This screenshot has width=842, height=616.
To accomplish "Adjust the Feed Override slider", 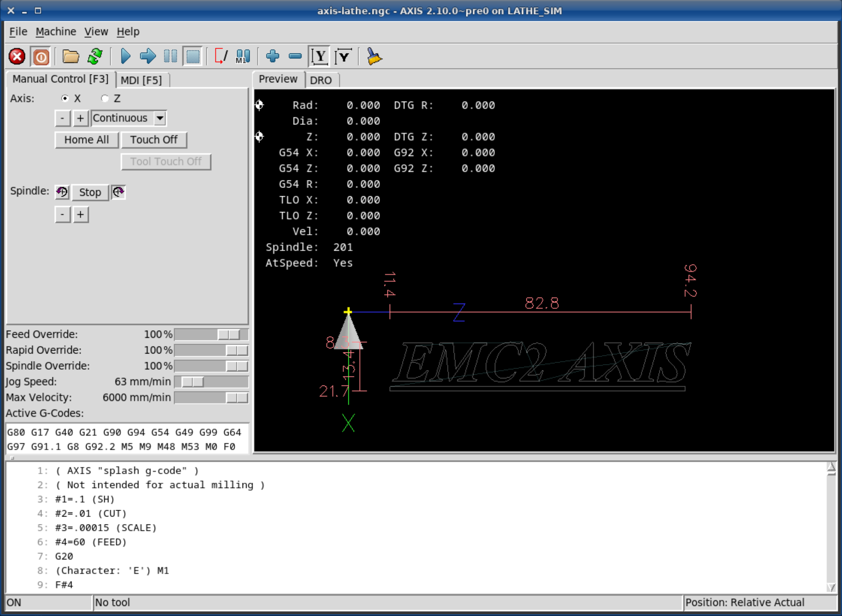I will tap(211, 334).
